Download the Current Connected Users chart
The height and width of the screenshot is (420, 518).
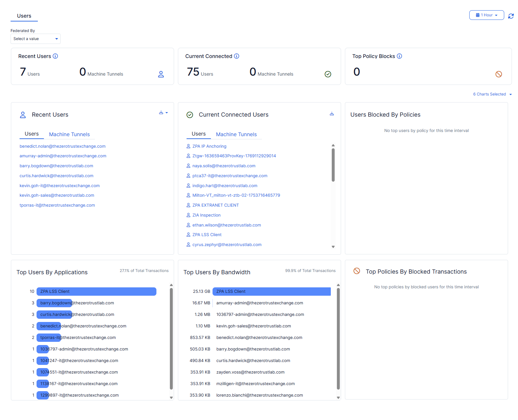tap(332, 114)
